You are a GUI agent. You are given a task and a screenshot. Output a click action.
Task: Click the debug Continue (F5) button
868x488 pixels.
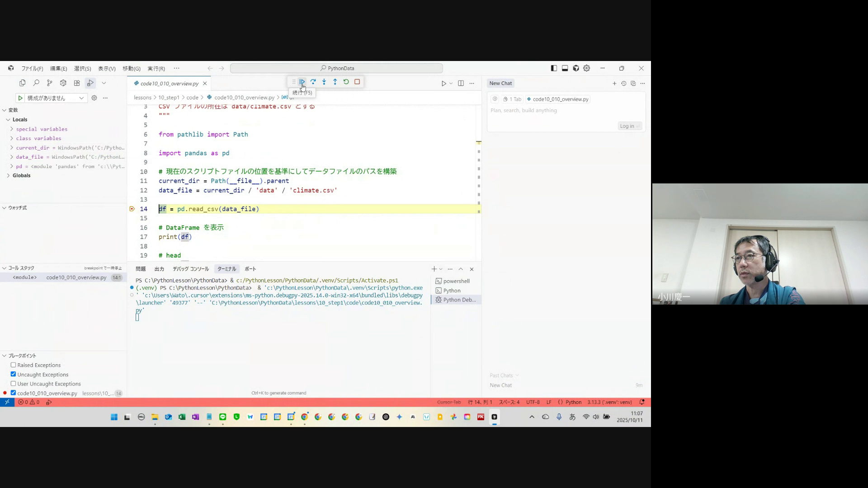(302, 82)
